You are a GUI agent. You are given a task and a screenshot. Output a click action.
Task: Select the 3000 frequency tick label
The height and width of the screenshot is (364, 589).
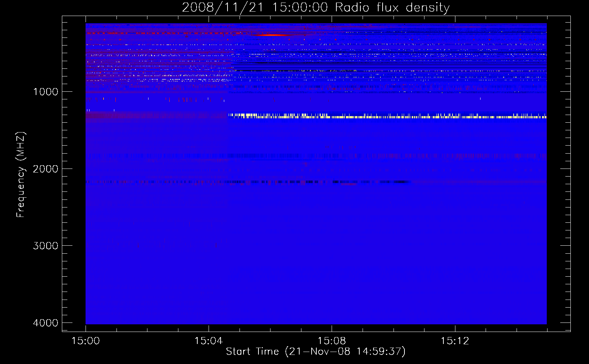click(x=46, y=246)
